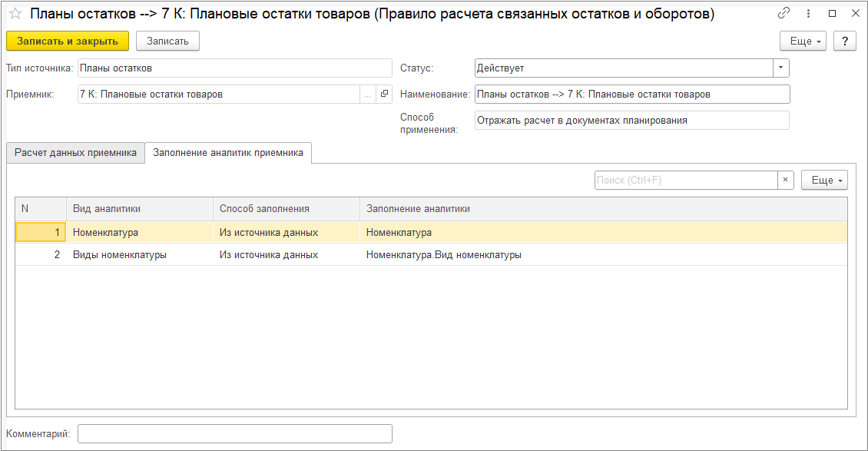
Task: Focus the Поиск (Ctrl+F) search box
Action: pyautogui.click(x=685, y=180)
